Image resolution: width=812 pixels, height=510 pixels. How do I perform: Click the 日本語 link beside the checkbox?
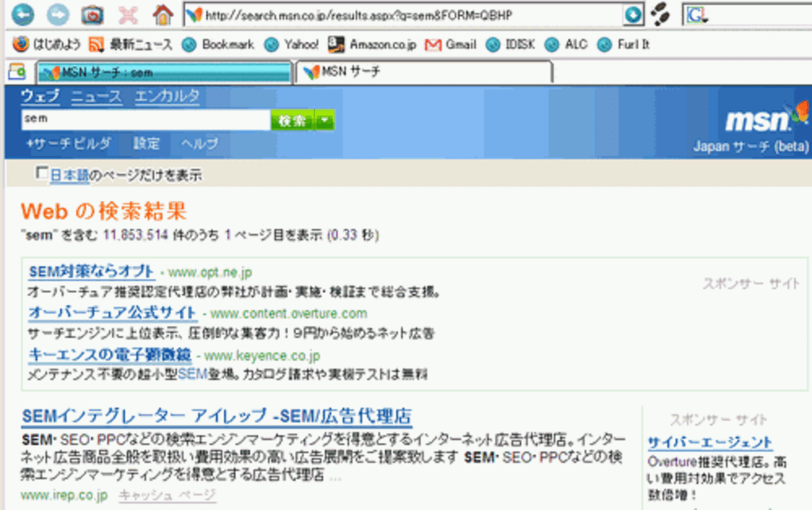[x=69, y=176]
